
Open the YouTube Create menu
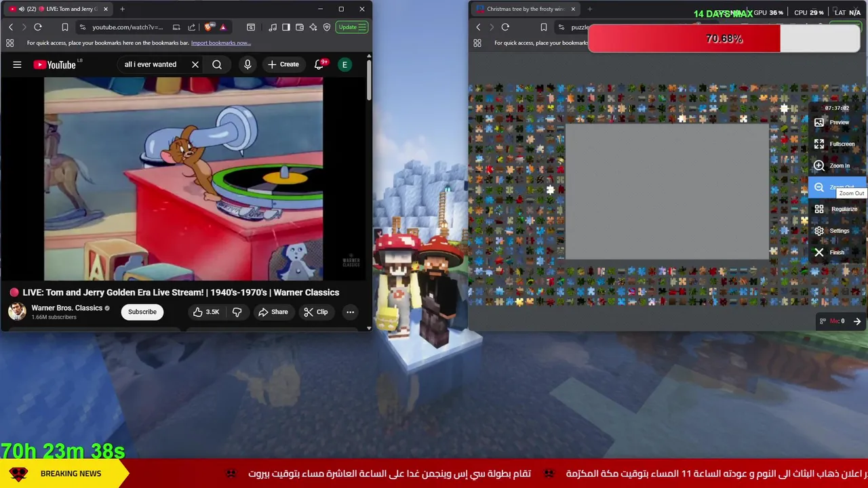click(x=283, y=64)
